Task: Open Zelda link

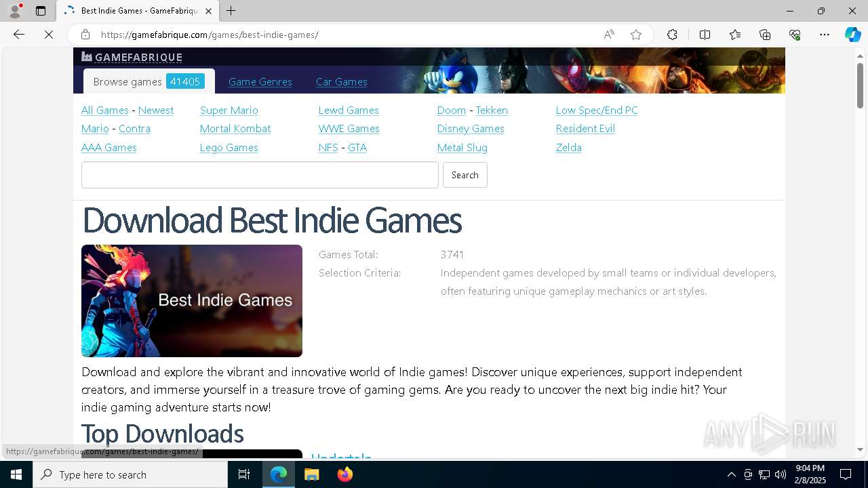Action: (569, 147)
